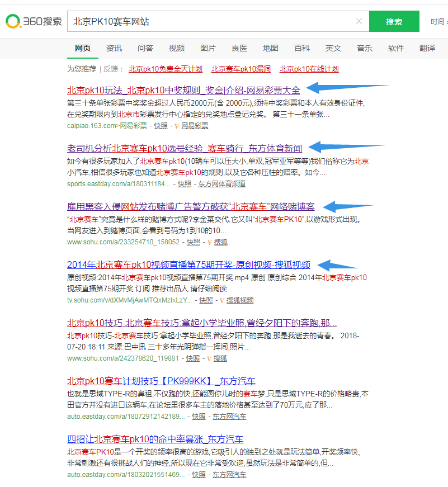The height and width of the screenshot is (487, 448).
Task: Open 快照 for sohu.com/a/242378620 result
Action: point(192,358)
